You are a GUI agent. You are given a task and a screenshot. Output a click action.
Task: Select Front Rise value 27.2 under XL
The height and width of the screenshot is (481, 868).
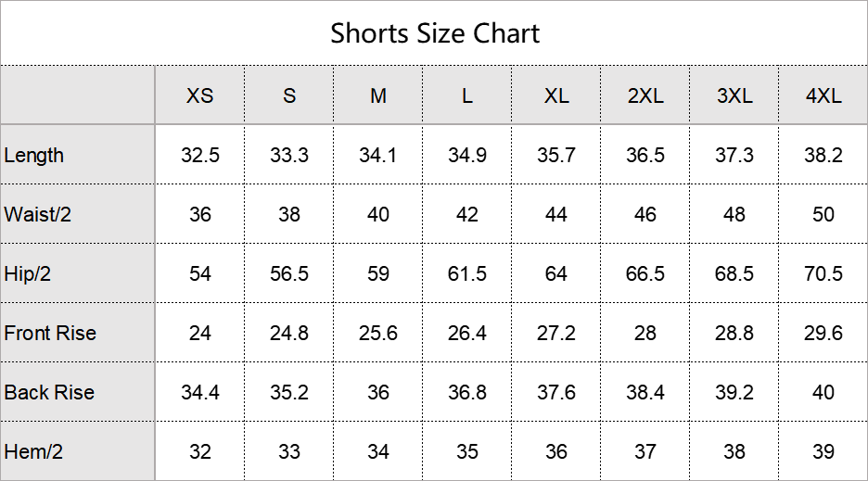click(556, 334)
